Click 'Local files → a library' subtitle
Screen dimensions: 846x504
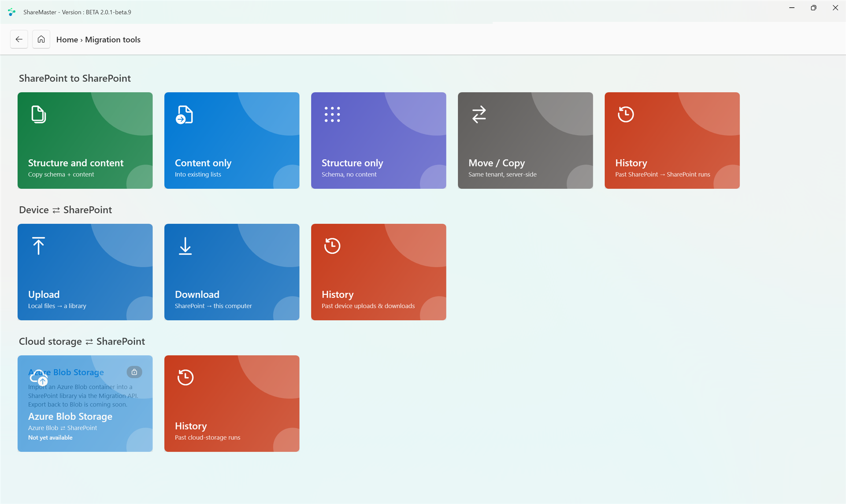57,306
